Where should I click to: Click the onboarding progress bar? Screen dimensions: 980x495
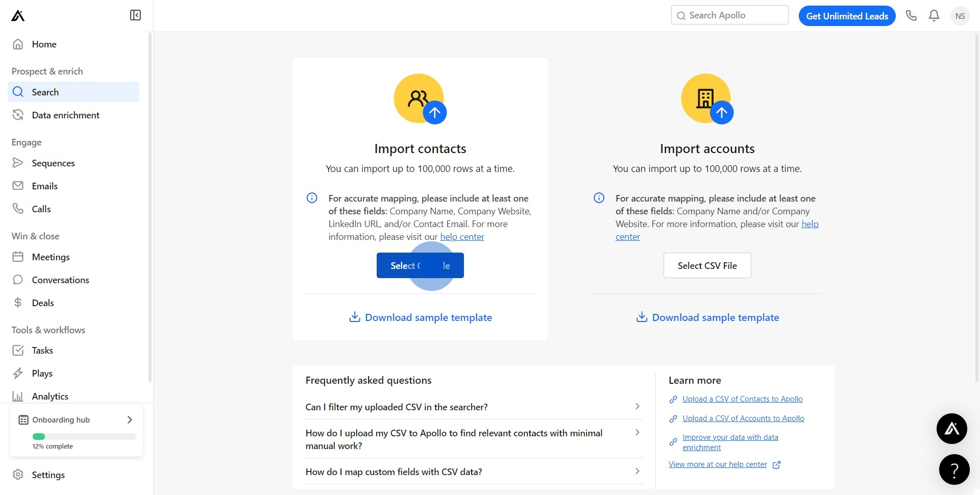pos(84,436)
